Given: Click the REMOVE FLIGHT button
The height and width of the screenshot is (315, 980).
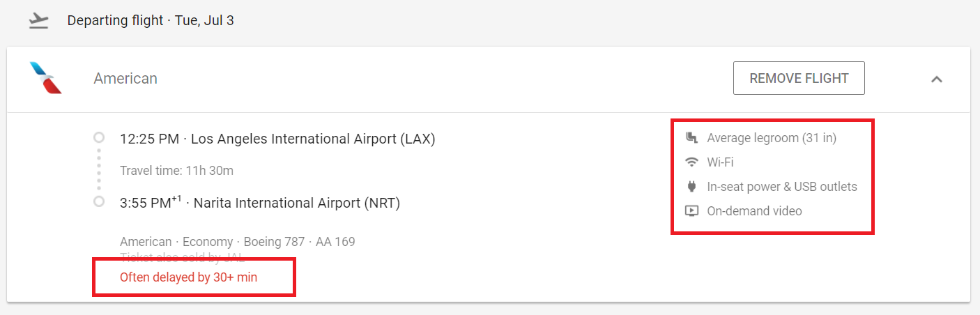Looking at the screenshot, I should coord(799,78).
